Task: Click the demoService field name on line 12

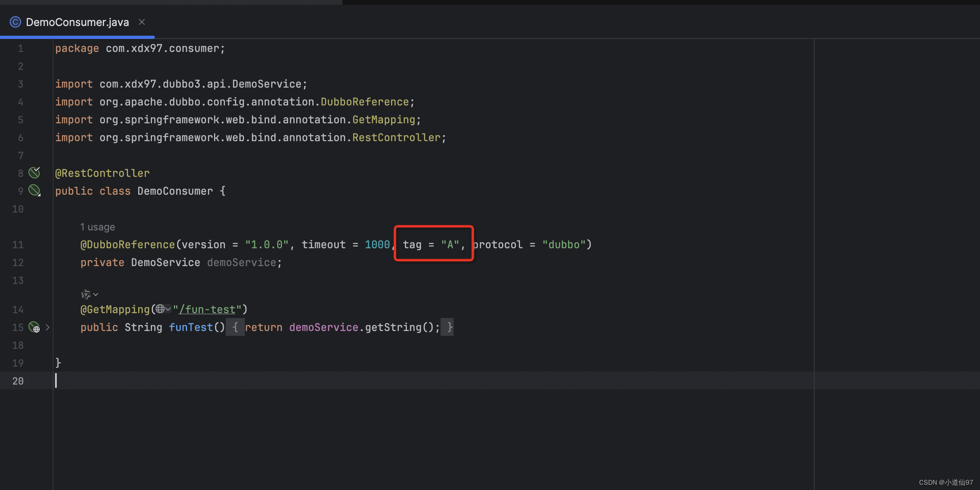Action: [242, 262]
